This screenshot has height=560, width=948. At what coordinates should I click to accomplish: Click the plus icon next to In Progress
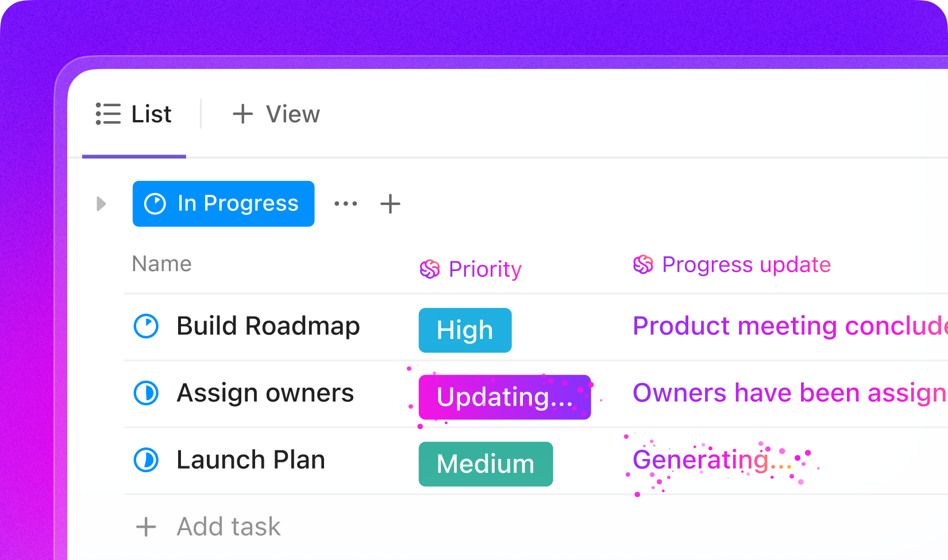(x=391, y=204)
